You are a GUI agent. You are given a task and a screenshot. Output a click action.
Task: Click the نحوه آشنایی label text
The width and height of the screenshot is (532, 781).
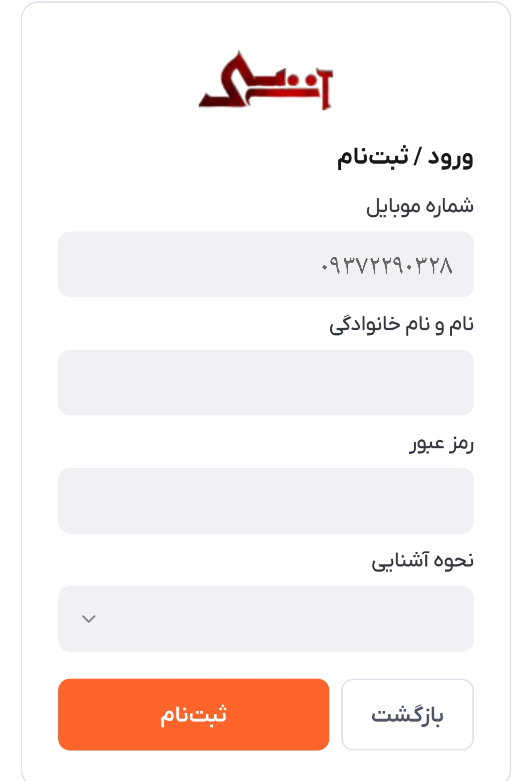[422, 561]
